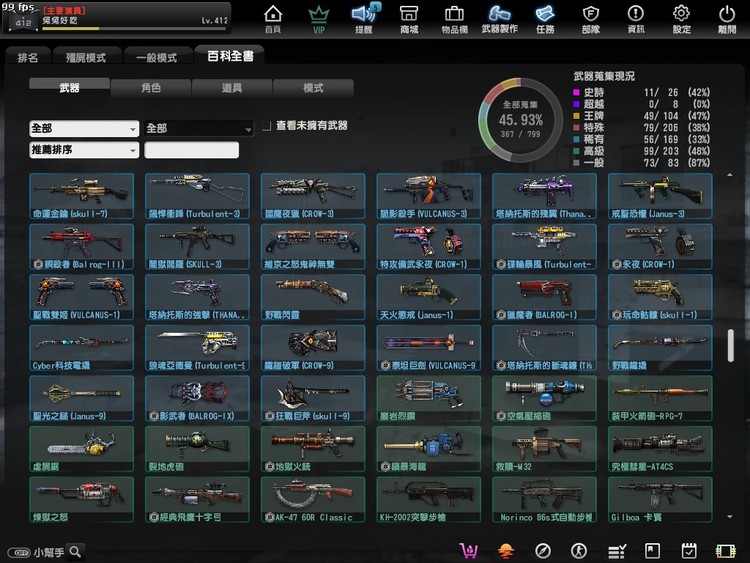Switch to the 排名 tab
The height and width of the screenshot is (563, 750).
coord(28,58)
